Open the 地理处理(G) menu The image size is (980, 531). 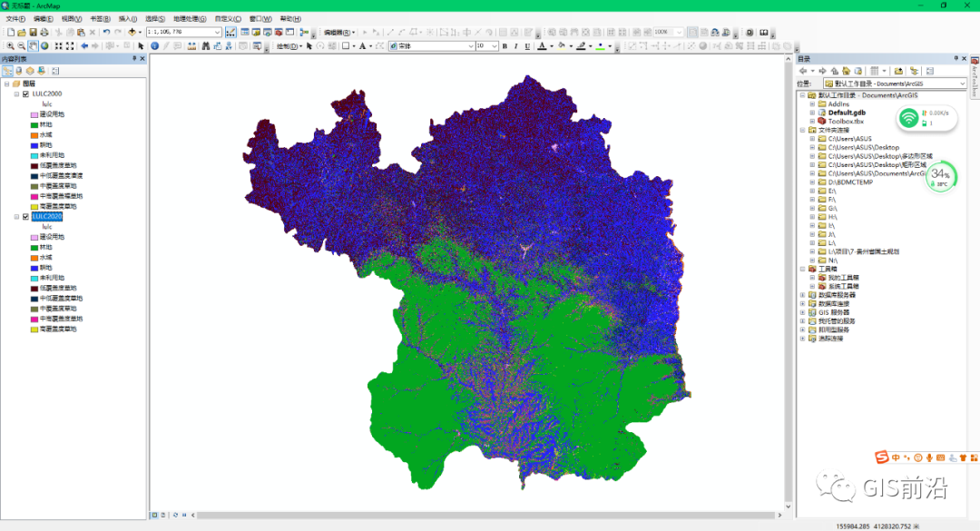pyautogui.click(x=190, y=19)
